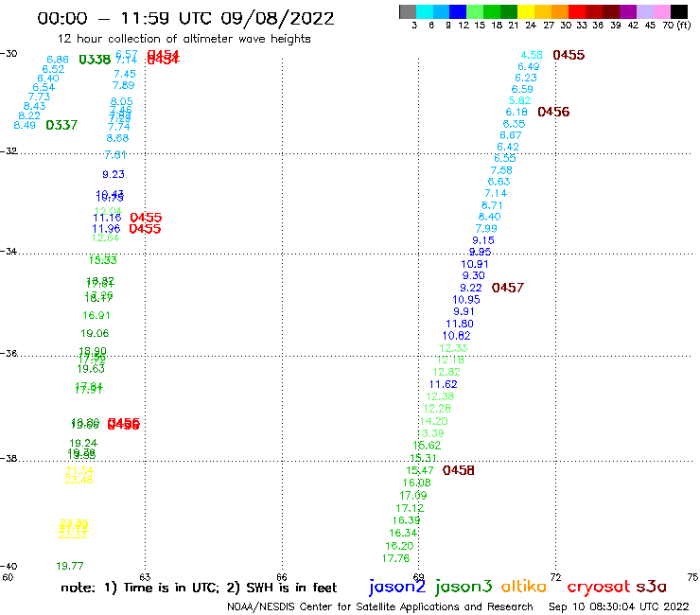Viewport: 700px width, 615px height.
Task: Click the 6.18 wave height value
Action: tap(516, 112)
